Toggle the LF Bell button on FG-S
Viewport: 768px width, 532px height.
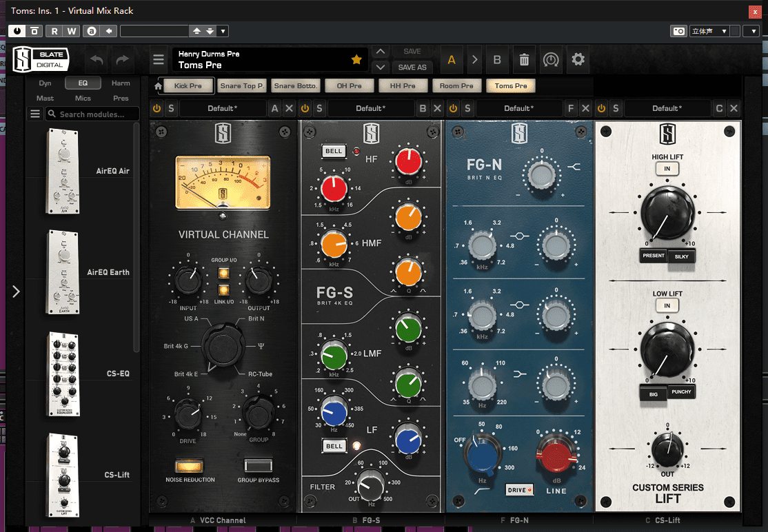pos(334,446)
